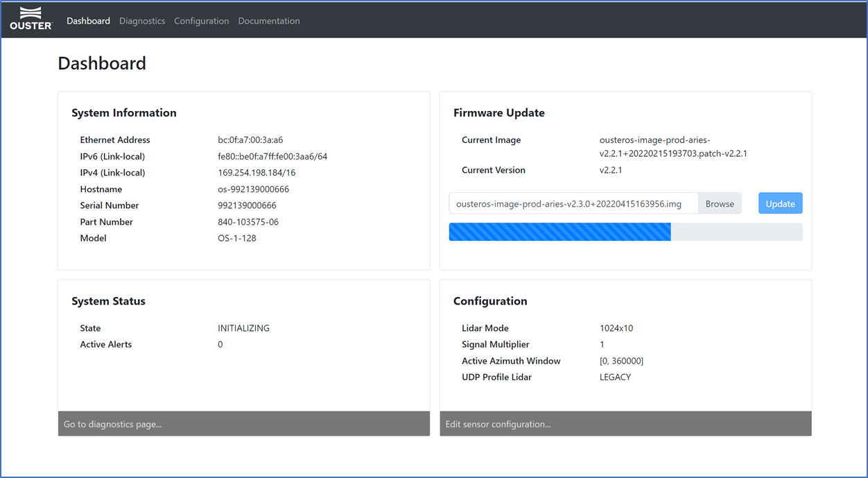
Task: Click the Active Alerts label
Action: pyautogui.click(x=106, y=344)
